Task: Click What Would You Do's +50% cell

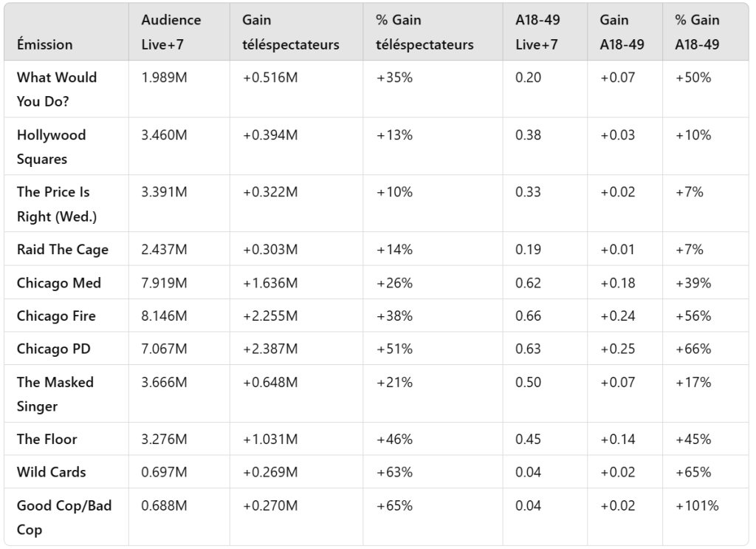Action: tap(693, 78)
